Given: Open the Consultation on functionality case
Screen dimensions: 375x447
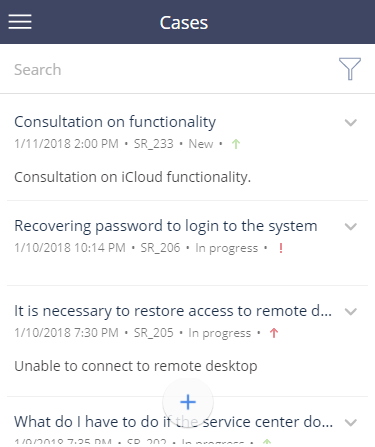Looking at the screenshot, I should pyautogui.click(x=115, y=122).
